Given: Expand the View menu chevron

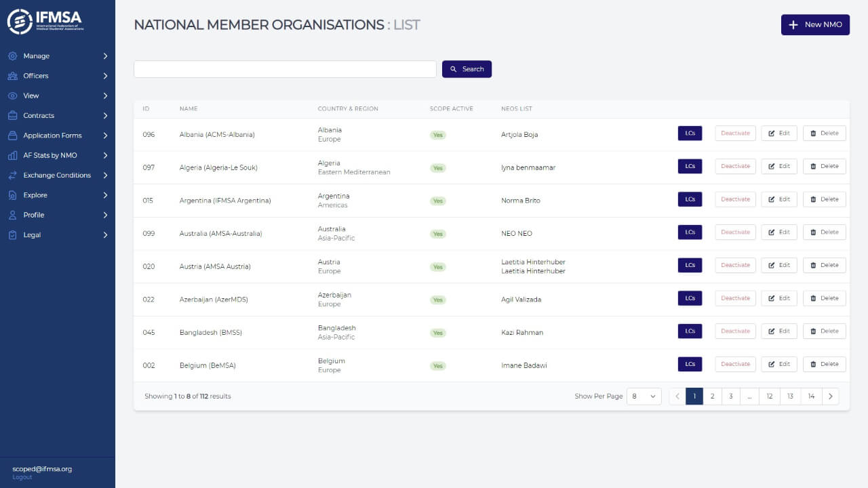Looking at the screenshot, I should point(105,96).
